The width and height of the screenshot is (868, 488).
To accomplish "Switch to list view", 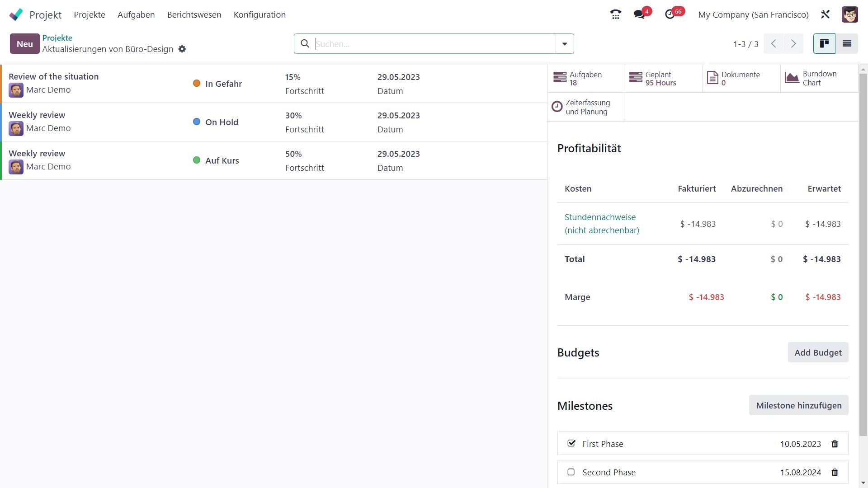I will [847, 43].
